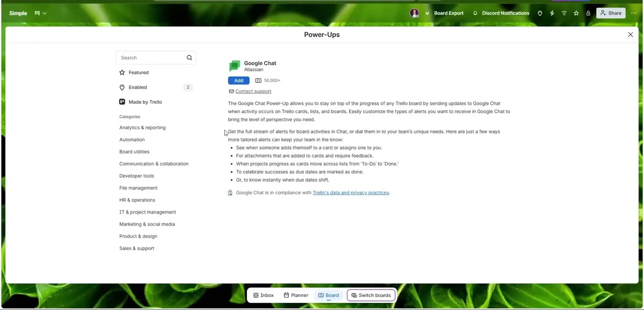Open the board menu three-dots icon
This screenshot has height=310, width=644.
pyautogui.click(x=633, y=13)
